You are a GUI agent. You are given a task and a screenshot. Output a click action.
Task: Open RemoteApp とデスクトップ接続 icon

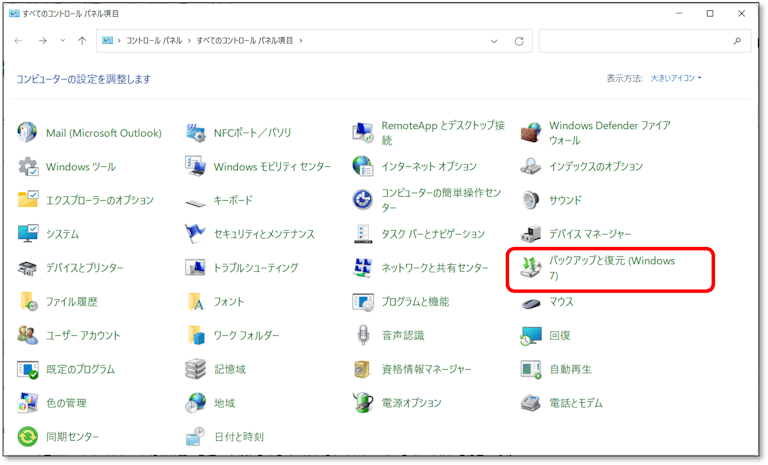(363, 133)
